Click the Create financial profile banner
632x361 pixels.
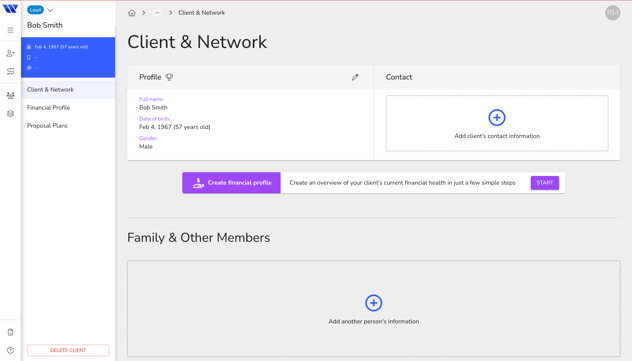231,183
